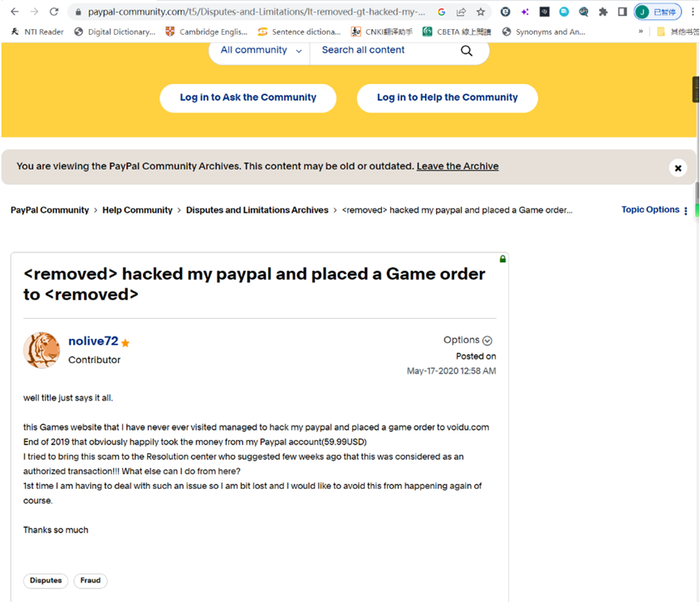
Task: Dismiss the archive notice banner
Action: pos(677,168)
